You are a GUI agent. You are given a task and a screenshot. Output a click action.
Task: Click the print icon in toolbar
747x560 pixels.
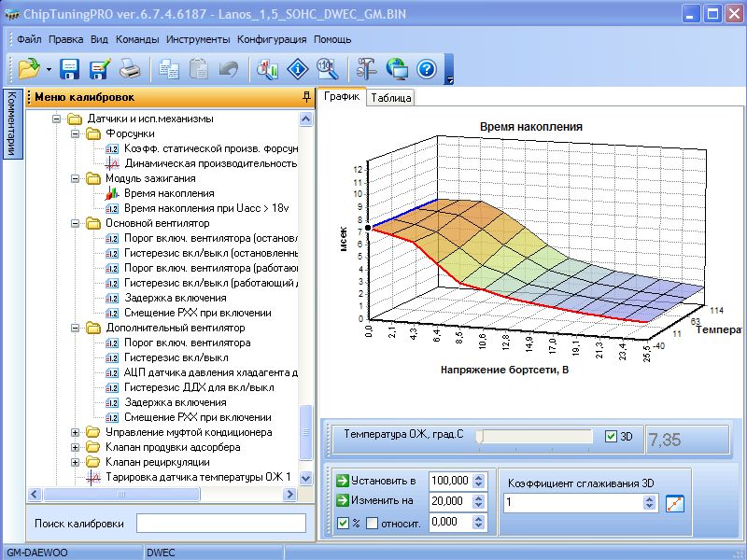[129, 68]
